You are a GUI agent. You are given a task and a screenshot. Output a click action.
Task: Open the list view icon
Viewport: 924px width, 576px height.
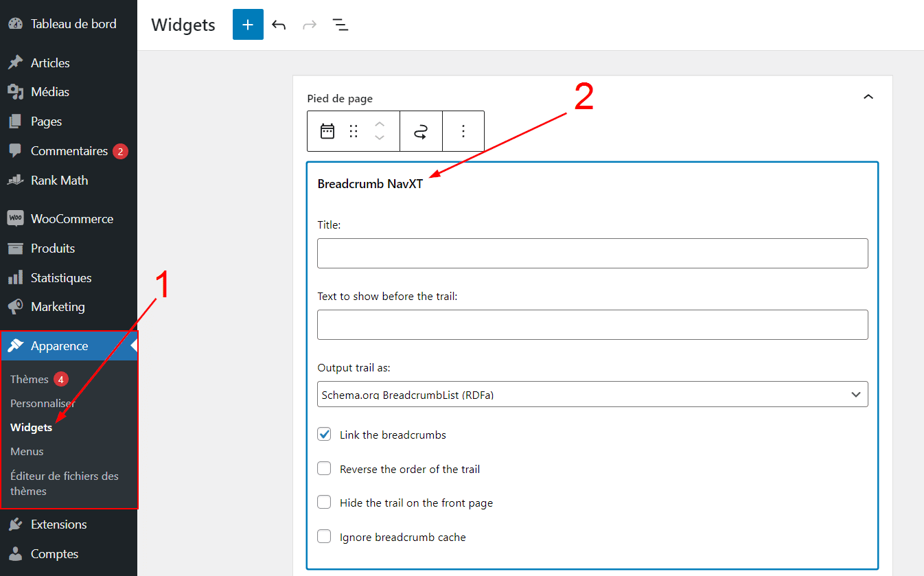click(340, 25)
